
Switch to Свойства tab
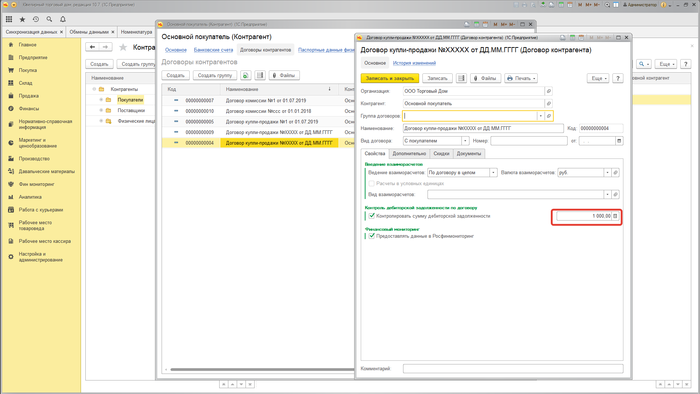375,153
